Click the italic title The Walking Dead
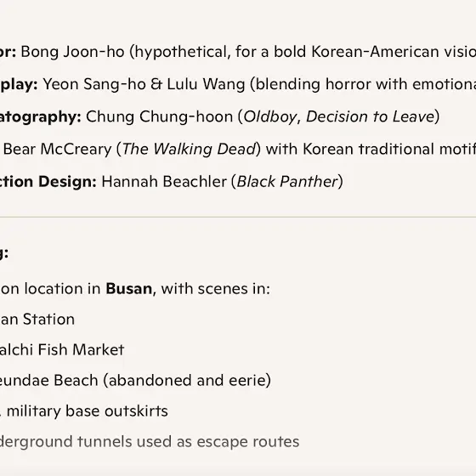This screenshot has width=476, height=476. 190,149
